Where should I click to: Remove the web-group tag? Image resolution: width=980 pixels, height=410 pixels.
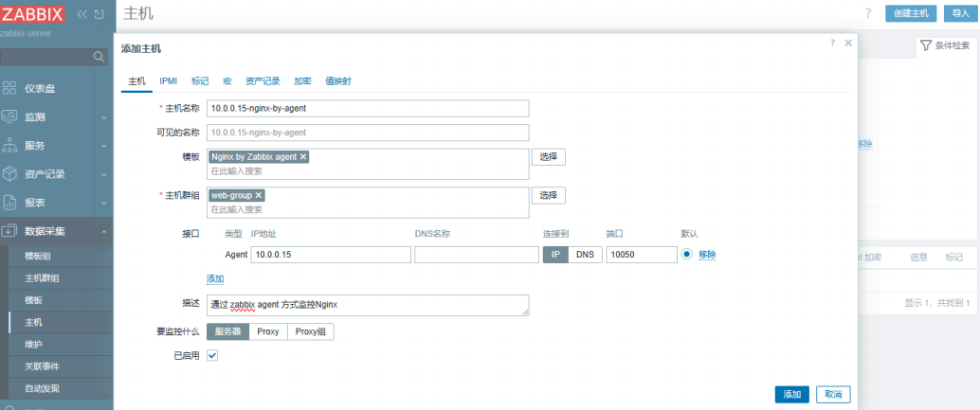(258, 195)
